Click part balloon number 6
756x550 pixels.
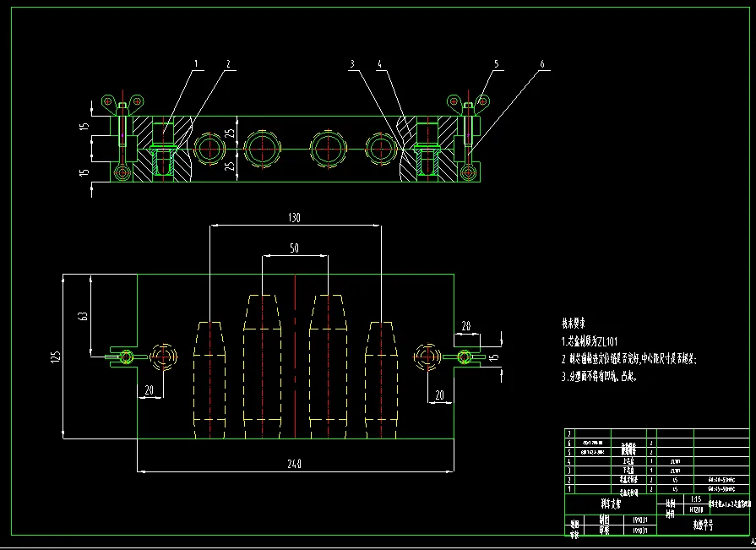(x=542, y=63)
